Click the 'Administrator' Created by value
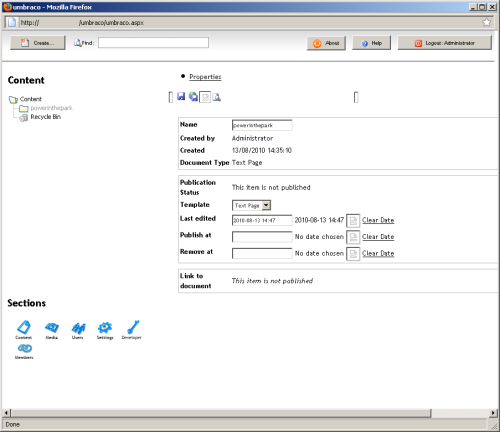This screenshot has height=432, width=500. tap(252, 138)
